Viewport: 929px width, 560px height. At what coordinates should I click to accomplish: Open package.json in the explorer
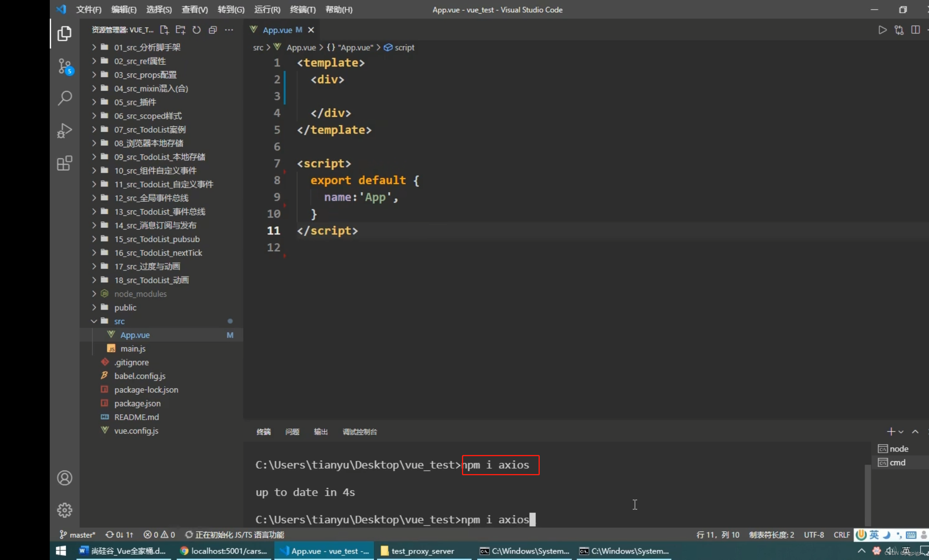(161, 403)
